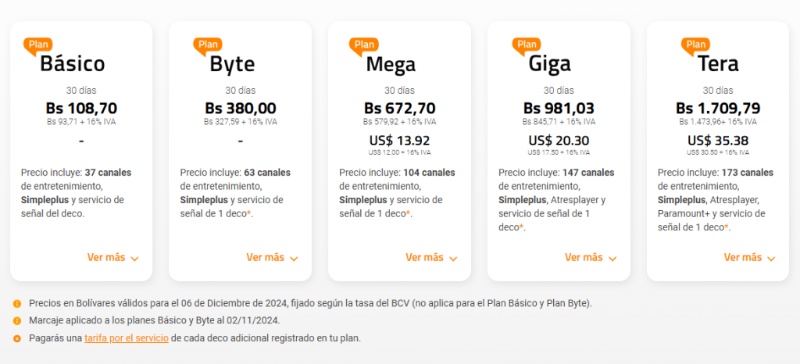Click the US$ 20.30 Giga price
The height and width of the screenshot is (364, 800).
[559, 140]
